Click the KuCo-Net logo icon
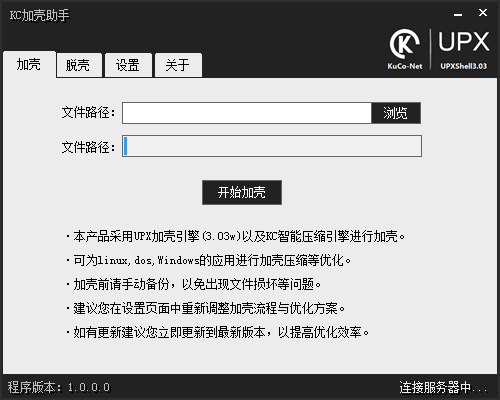500x400 pixels. point(405,49)
